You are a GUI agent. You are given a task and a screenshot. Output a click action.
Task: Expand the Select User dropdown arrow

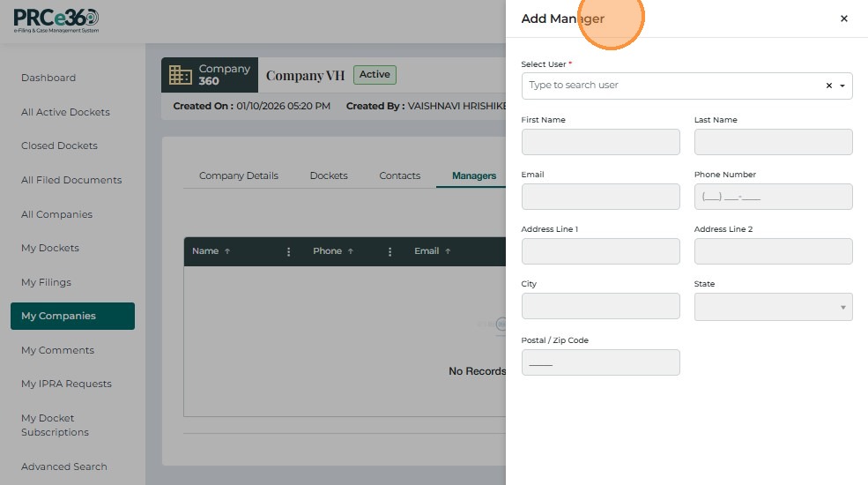pos(842,86)
